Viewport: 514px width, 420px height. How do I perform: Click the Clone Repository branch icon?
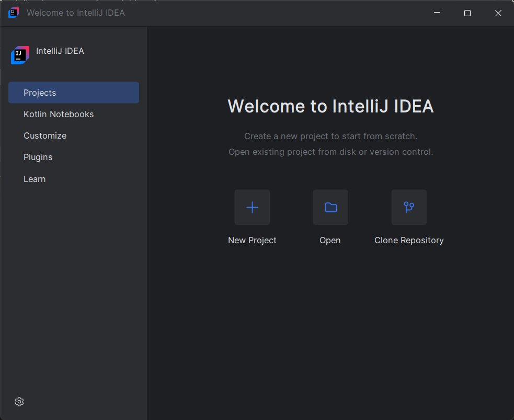(408, 207)
